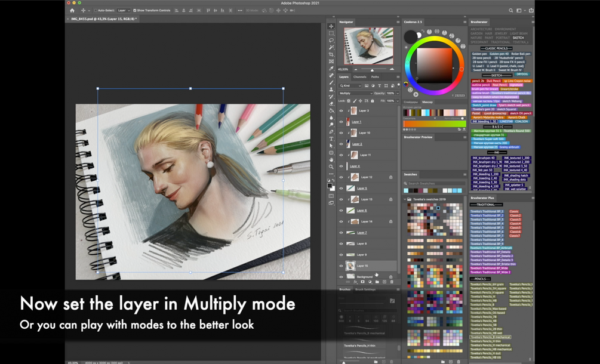The width and height of the screenshot is (600, 364).
Task: Hide Layer 3 with its eye icon
Action: tap(341, 111)
